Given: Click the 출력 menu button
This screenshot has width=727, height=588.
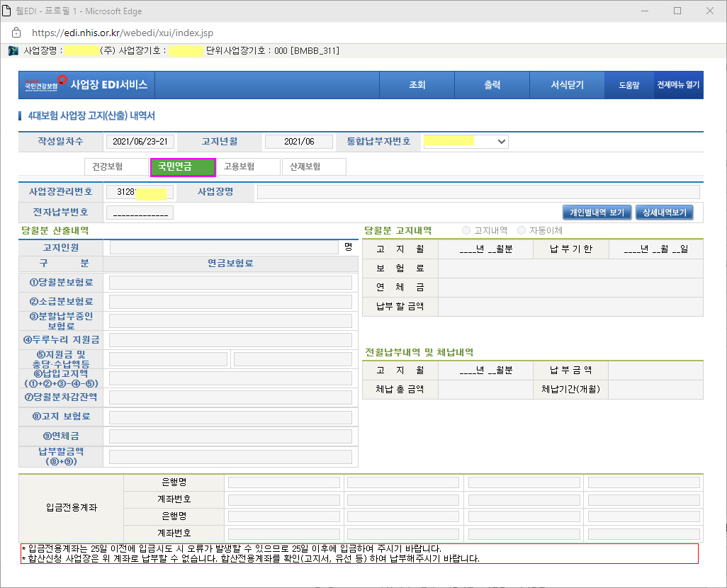Looking at the screenshot, I should coord(492,85).
